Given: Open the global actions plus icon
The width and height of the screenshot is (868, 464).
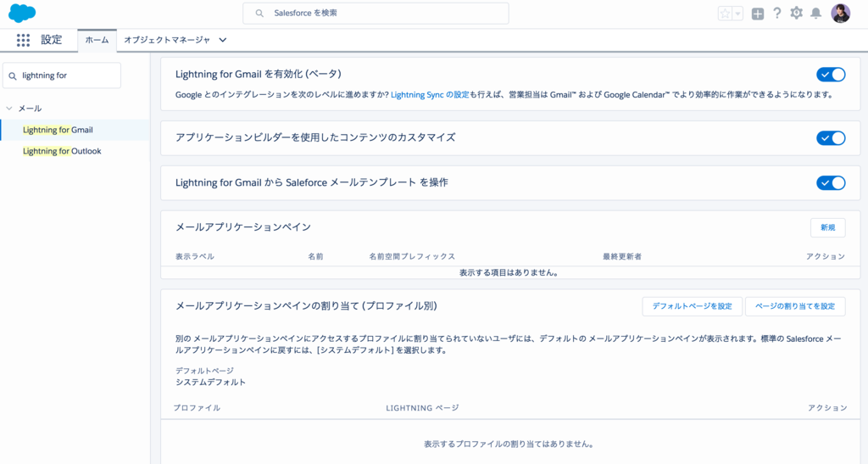Looking at the screenshot, I should click(x=757, y=14).
